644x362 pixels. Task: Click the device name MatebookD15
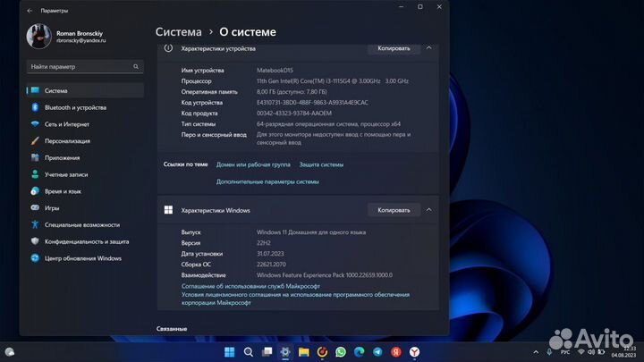(275, 71)
